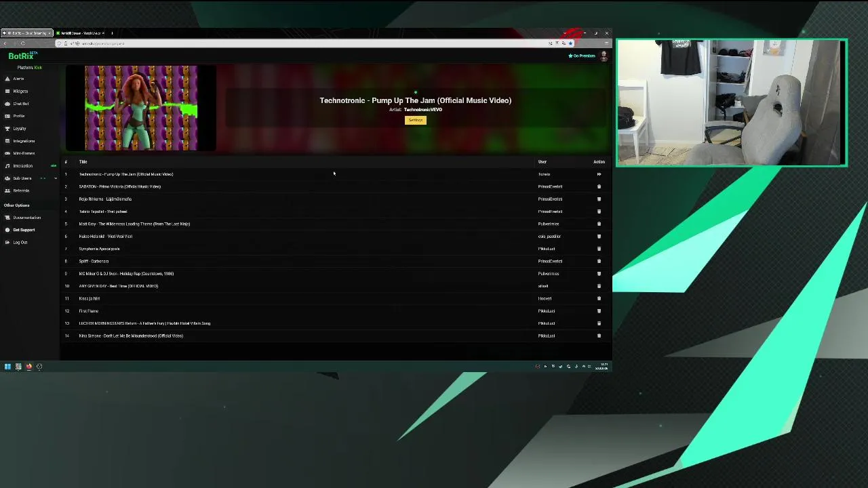Select the First Flame row

click(336, 311)
